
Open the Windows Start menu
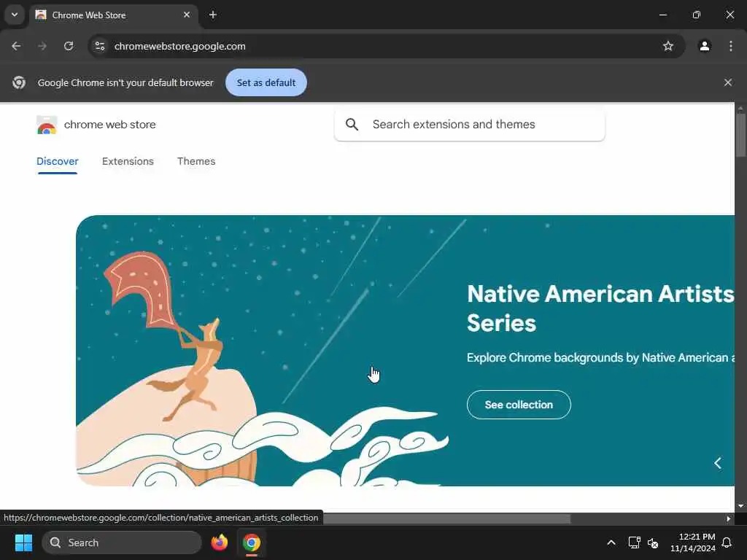[23, 542]
